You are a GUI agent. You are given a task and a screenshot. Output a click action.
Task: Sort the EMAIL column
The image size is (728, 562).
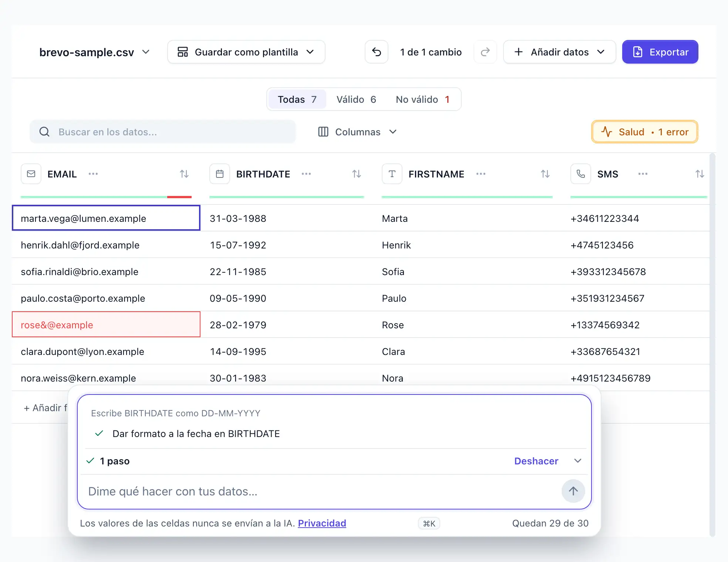point(184,174)
